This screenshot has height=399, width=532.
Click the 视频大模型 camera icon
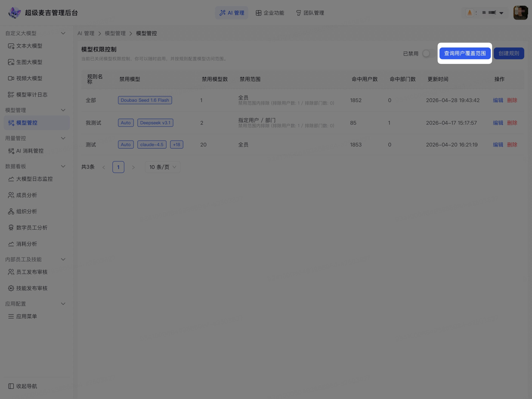(11, 78)
